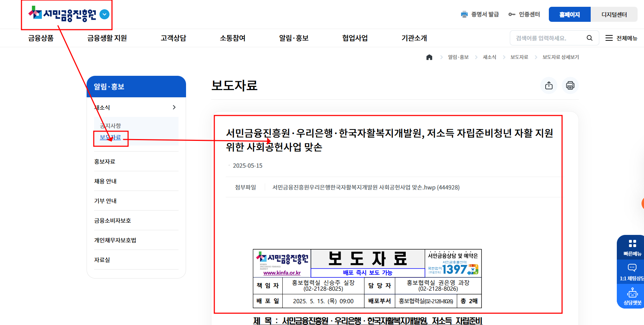644x325 pixels.
Task: Click the share icon button
Action: pos(549,85)
